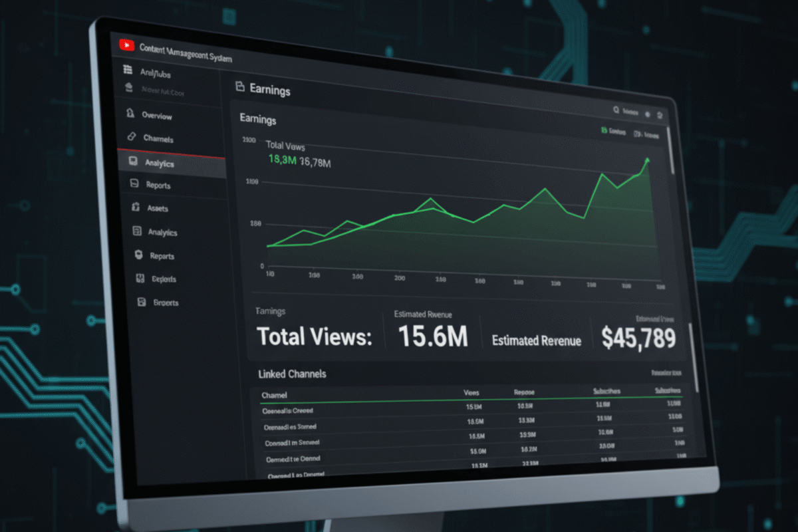Click the small link right of Linked Channels
The width and height of the screenshot is (798, 532).
tap(666, 374)
